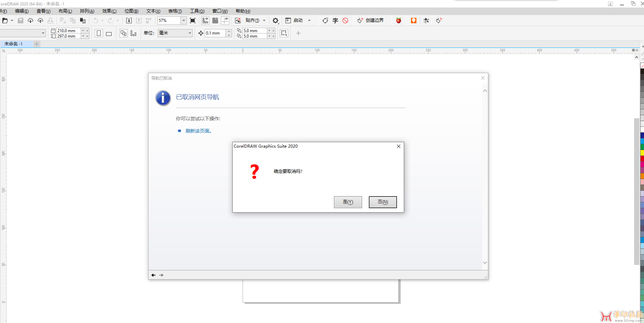Click the Open file folder icon
The width and height of the screenshot is (644, 323).
coord(5,21)
